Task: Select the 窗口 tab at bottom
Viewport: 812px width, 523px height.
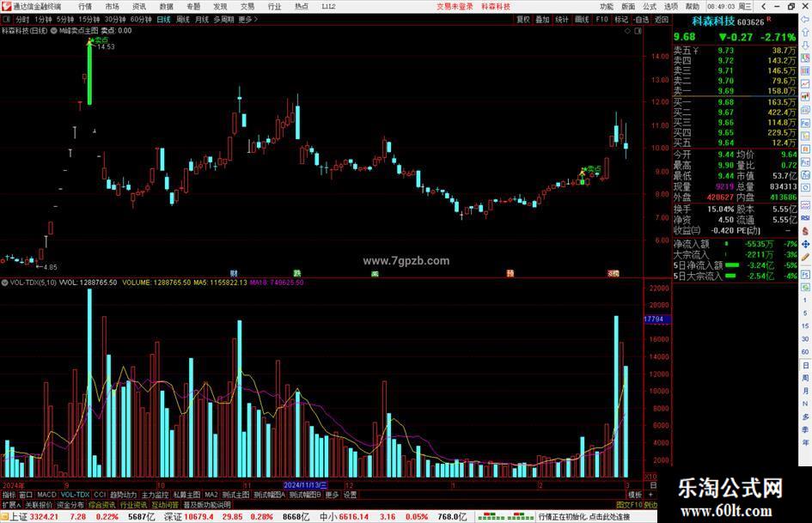Action: [26, 495]
